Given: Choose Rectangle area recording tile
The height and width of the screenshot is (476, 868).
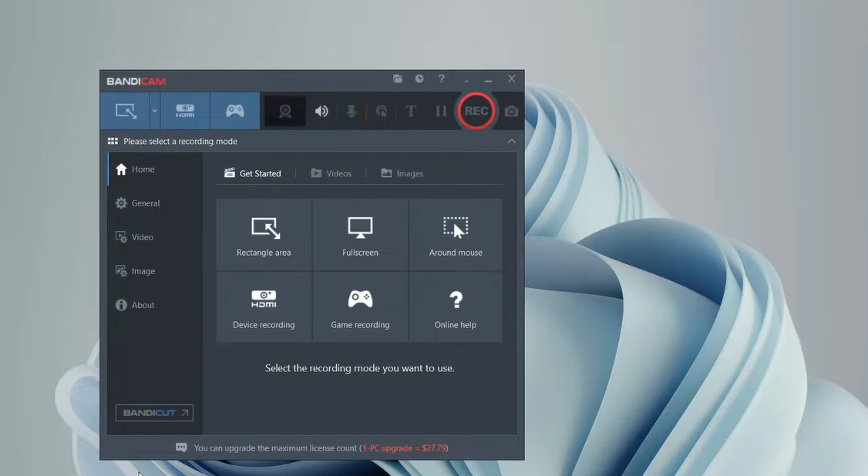Looking at the screenshot, I should 264,234.
